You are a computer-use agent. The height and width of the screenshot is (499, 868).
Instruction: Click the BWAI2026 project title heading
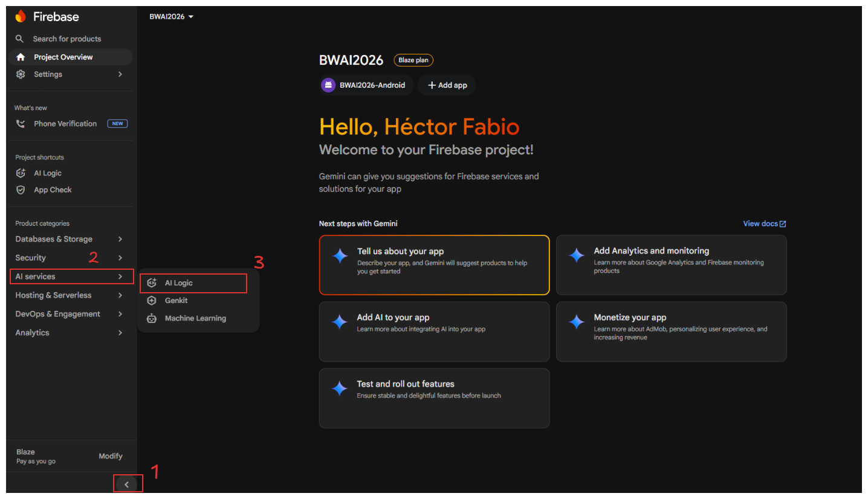[351, 60]
